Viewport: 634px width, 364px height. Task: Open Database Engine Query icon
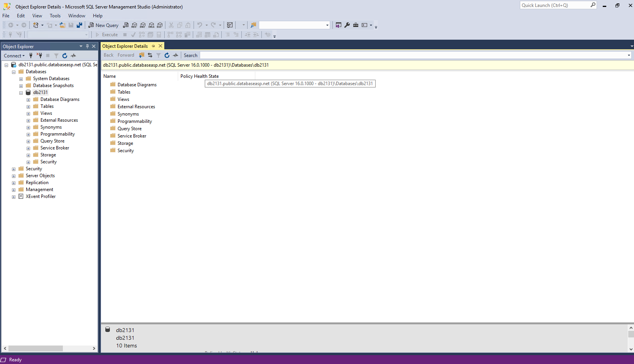pos(126,25)
